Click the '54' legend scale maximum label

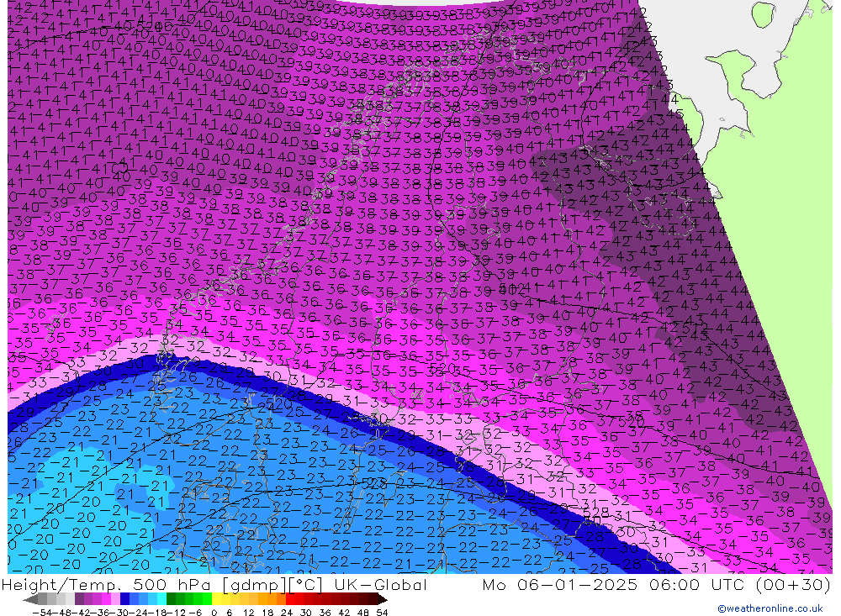pyautogui.click(x=382, y=613)
